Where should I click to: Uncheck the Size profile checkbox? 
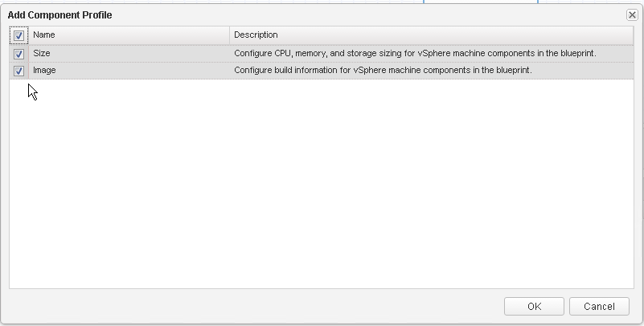18,54
